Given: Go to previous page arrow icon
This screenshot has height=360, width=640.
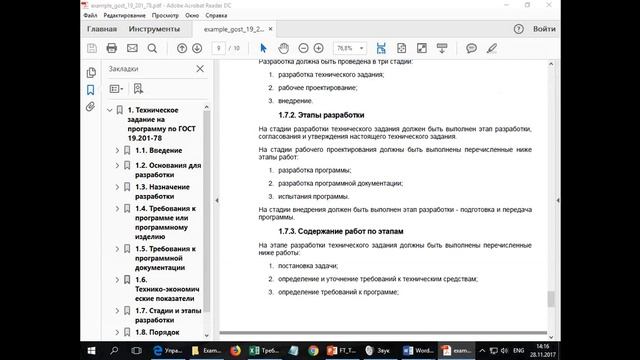Looking at the screenshot, I should click(182, 48).
